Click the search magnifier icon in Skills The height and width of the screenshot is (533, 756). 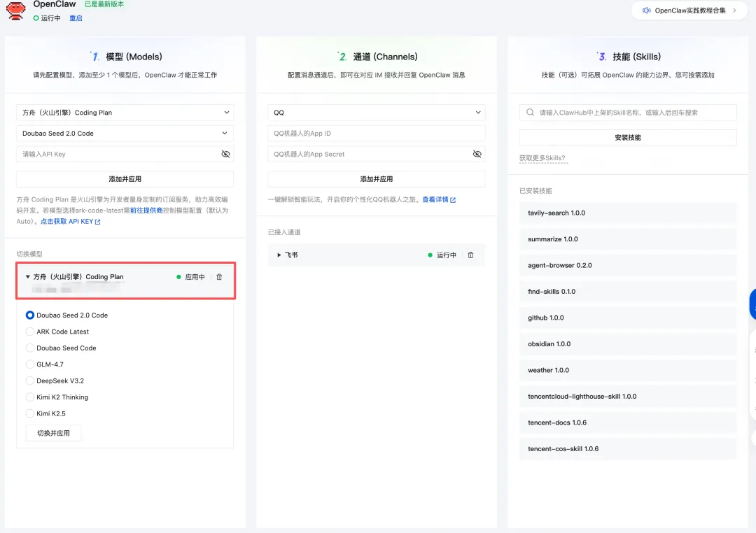(x=530, y=113)
